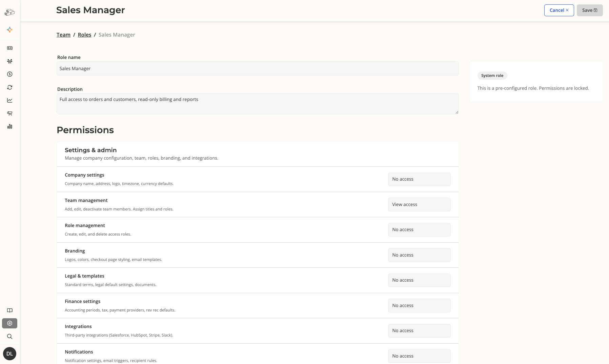
Task: Click the Cancel button
Action: click(x=559, y=10)
